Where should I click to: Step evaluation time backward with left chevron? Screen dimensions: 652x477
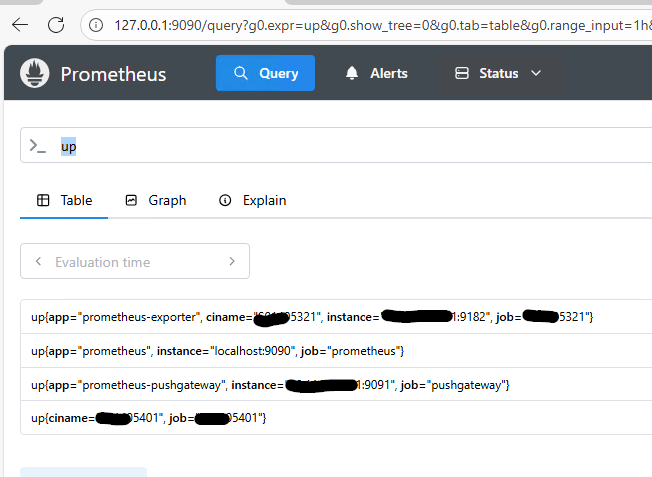coord(38,262)
